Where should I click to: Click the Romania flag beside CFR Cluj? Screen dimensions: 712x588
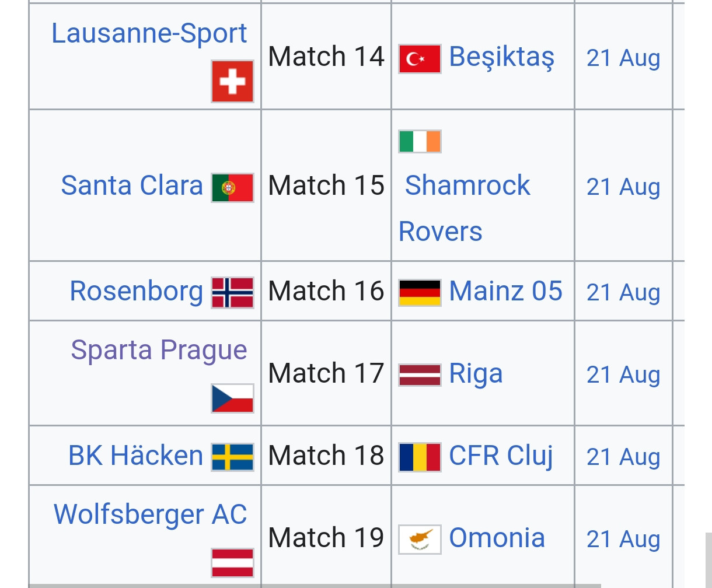pyautogui.click(x=420, y=457)
